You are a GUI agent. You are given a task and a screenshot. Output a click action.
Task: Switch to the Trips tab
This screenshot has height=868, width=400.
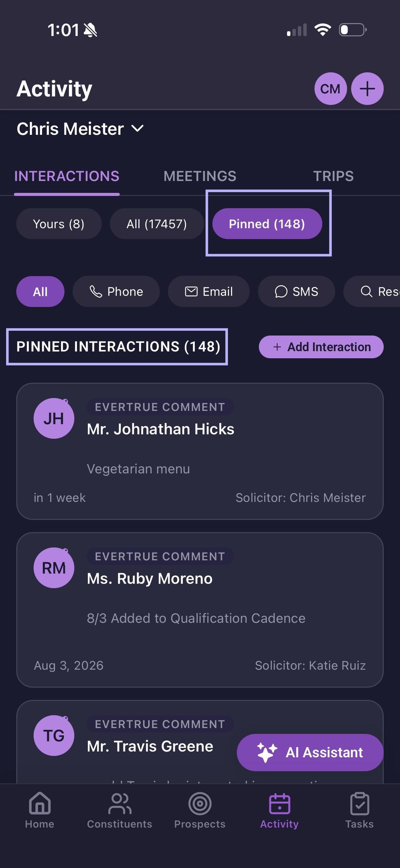pyautogui.click(x=334, y=176)
